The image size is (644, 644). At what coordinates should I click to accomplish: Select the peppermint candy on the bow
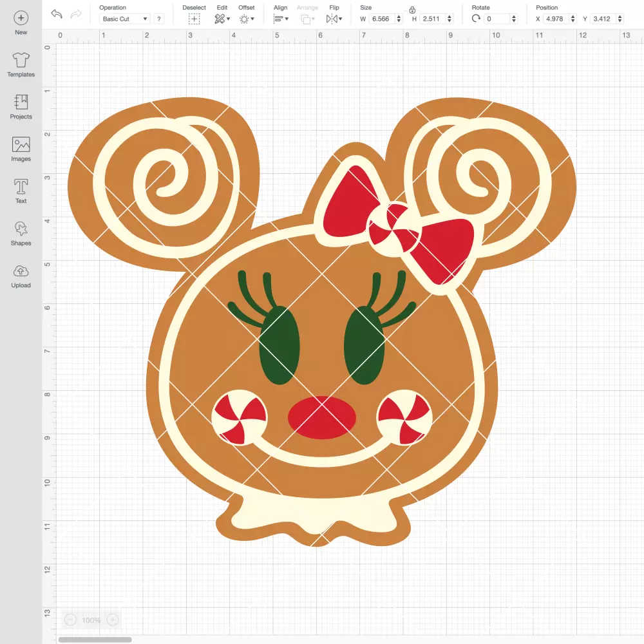pyautogui.click(x=394, y=228)
